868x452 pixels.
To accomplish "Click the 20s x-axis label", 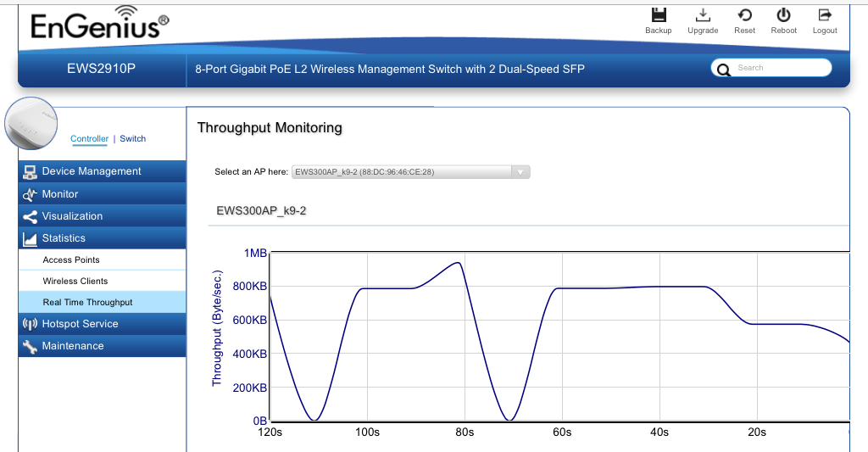I will pos(757,432).
